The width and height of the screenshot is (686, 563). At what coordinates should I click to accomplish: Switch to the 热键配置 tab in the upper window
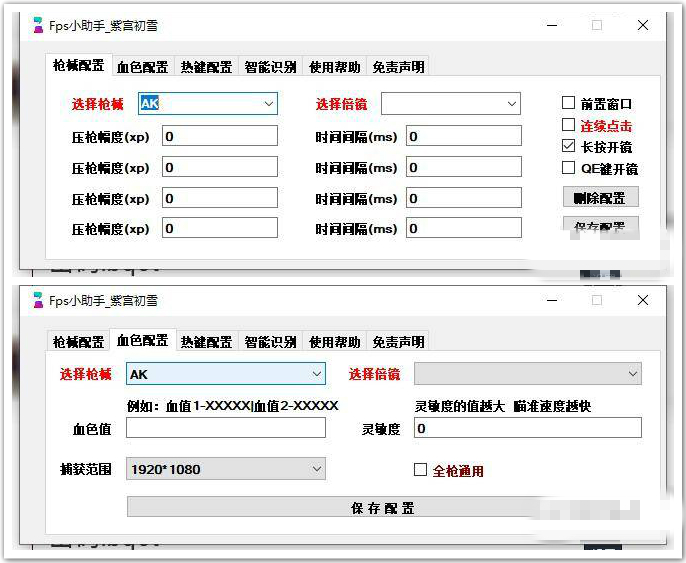click(206, 67)
